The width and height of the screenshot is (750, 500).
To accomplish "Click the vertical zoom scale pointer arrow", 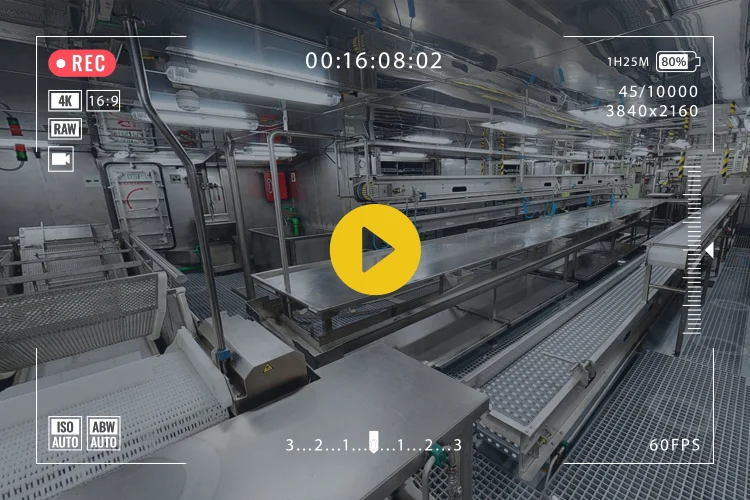I will click(x=708, y=250).
